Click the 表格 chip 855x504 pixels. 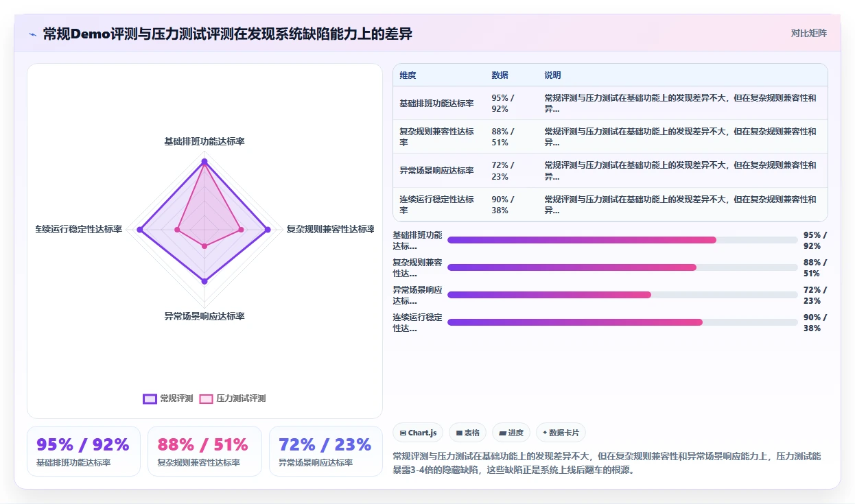[467, 433]
